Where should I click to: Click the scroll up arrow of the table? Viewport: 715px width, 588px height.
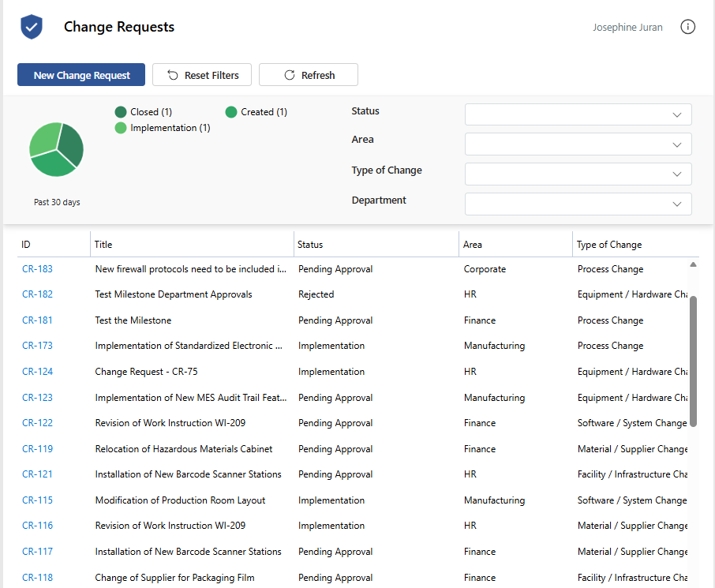pos(693,264)
